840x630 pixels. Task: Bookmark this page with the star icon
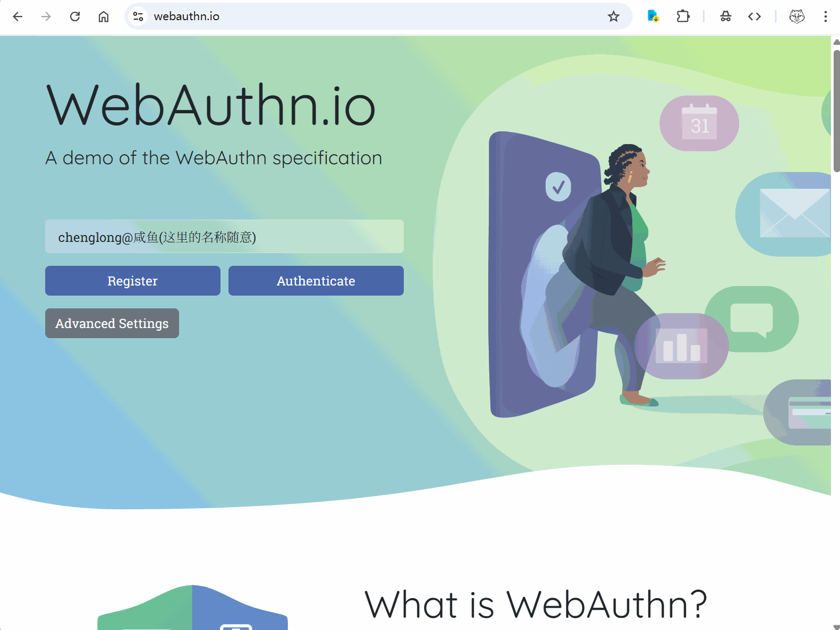click(x=614, y=16)
